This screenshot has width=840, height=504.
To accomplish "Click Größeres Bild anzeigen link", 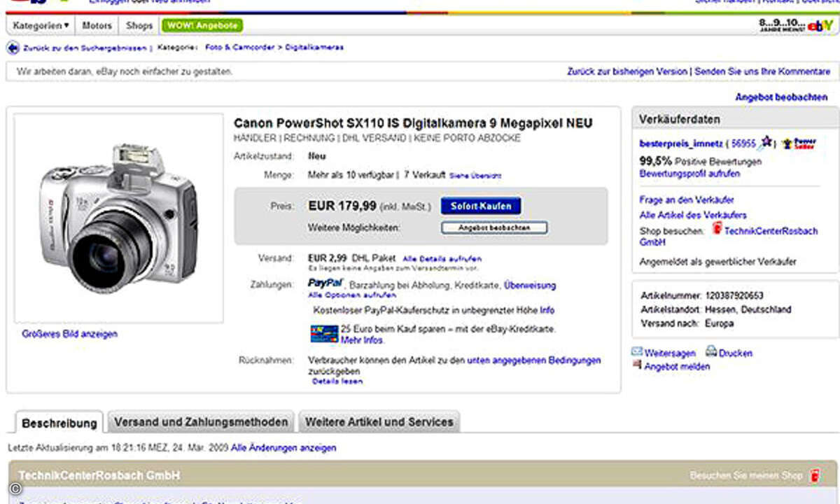I will pyautogui.click(x=70, y=334).
